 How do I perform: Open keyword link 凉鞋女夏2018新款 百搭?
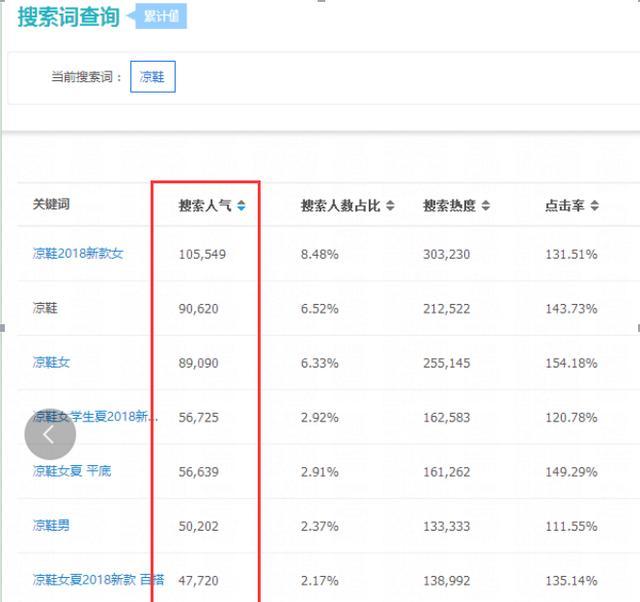(98, 579)
